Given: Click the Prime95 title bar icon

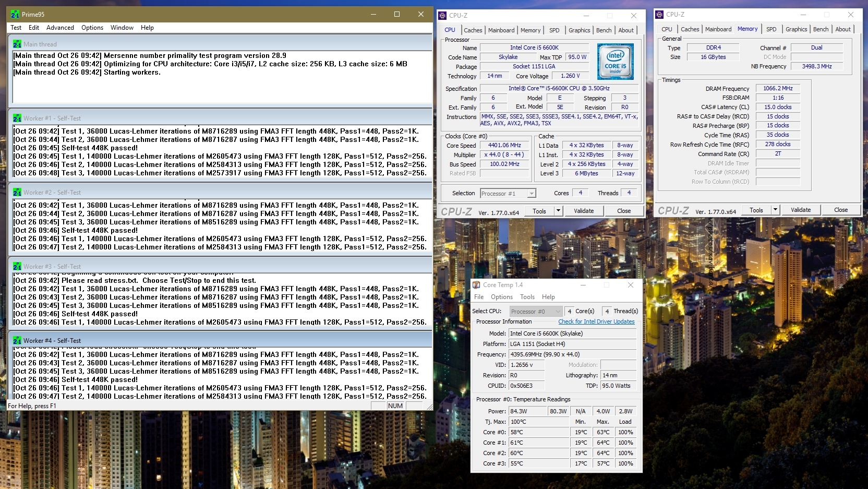Looking at the screenshot, I should pyautogui.click(x=15, y=14).
